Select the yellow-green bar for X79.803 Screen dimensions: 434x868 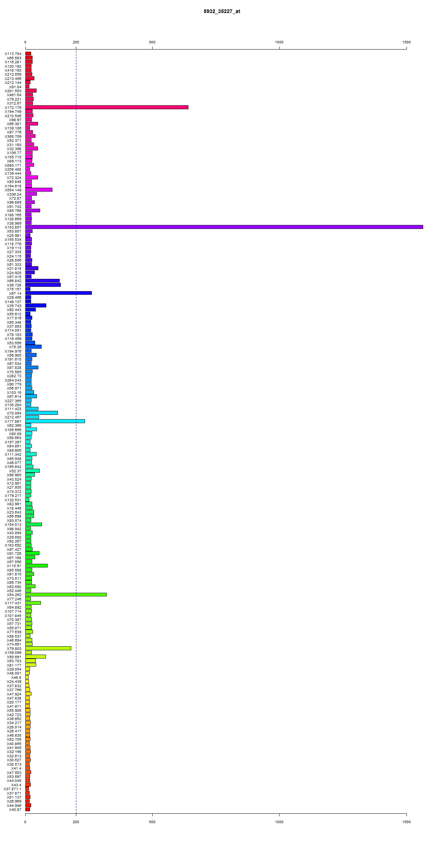coord(48,648)
